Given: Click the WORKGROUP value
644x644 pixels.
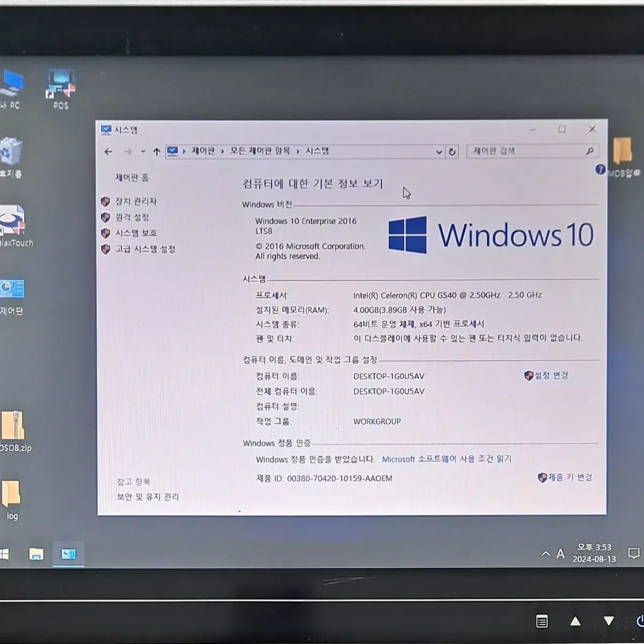Looking at the screenshot, I should [377, 421].
